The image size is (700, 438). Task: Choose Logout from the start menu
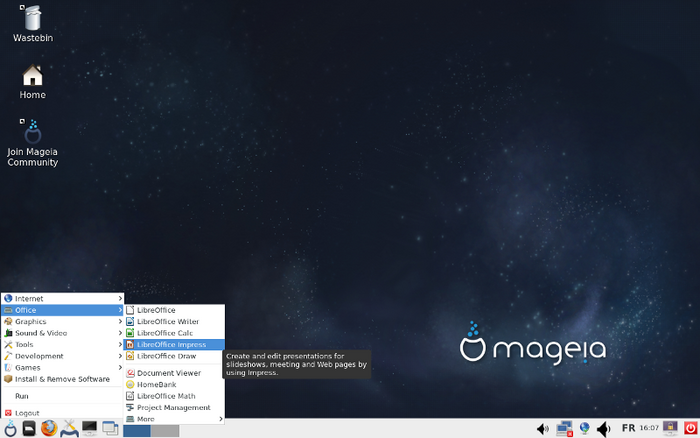[27, 413]
